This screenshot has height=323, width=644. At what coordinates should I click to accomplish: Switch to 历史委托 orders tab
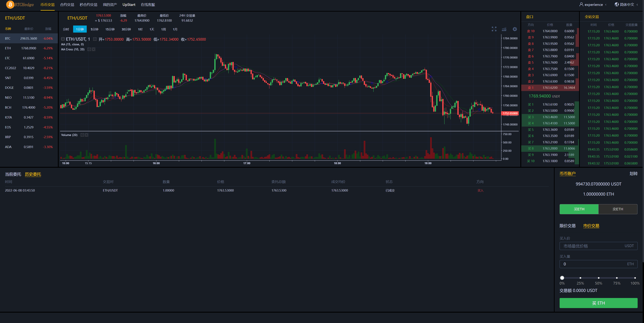tap(33, 174)
